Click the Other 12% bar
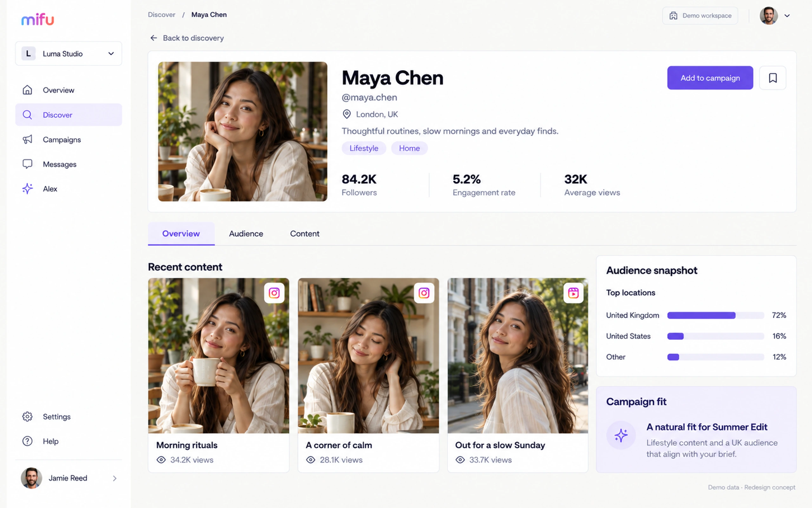 coord(716,357)
